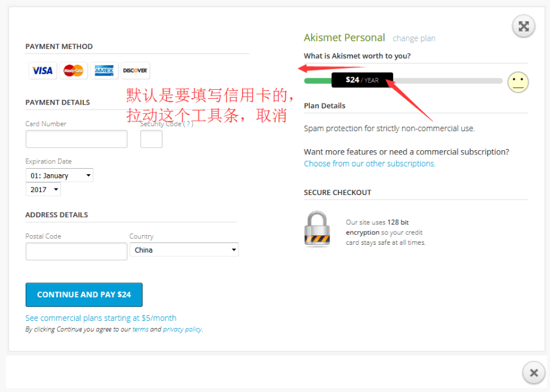Click the $24 / YEAR slider handle
Viewport: 550px width, 392px height.
click(362, 80)
